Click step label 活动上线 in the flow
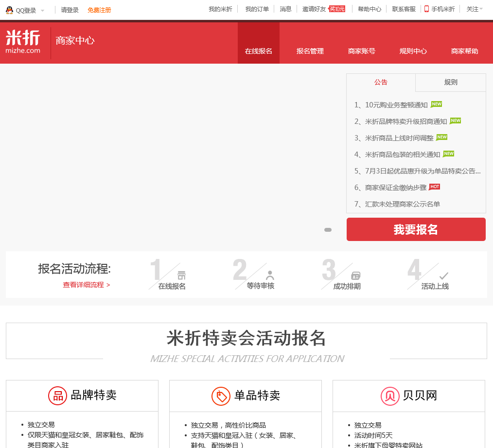 pos(435,286)
